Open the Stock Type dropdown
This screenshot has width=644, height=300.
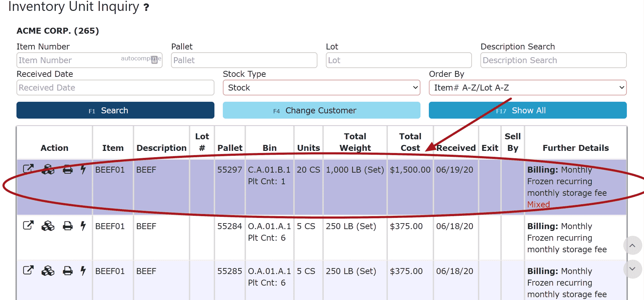tap(321, 88)
